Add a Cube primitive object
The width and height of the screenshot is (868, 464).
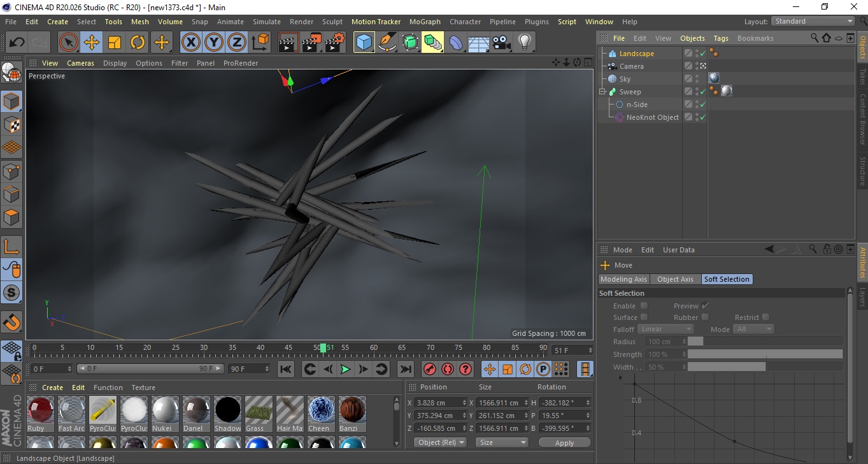(364, 43)
